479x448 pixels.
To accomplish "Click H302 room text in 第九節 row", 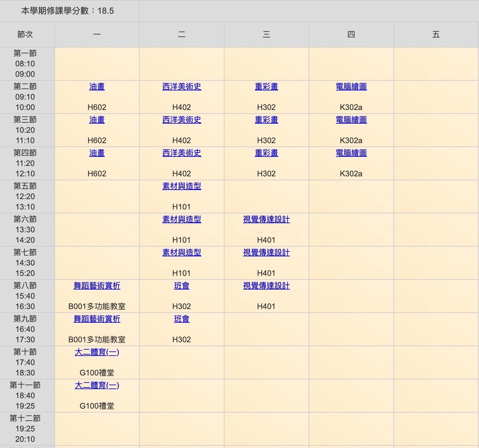I will tap(182, 340).
